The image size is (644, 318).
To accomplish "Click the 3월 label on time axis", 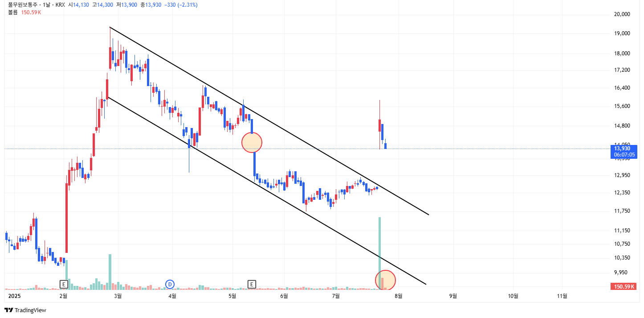I will (x=118, y=295).
